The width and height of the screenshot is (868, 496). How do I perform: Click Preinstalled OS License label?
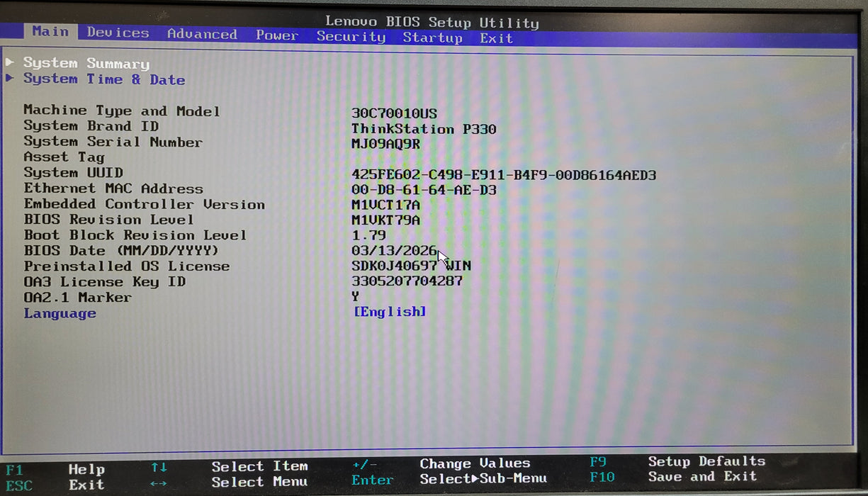(x=126, y=266)
